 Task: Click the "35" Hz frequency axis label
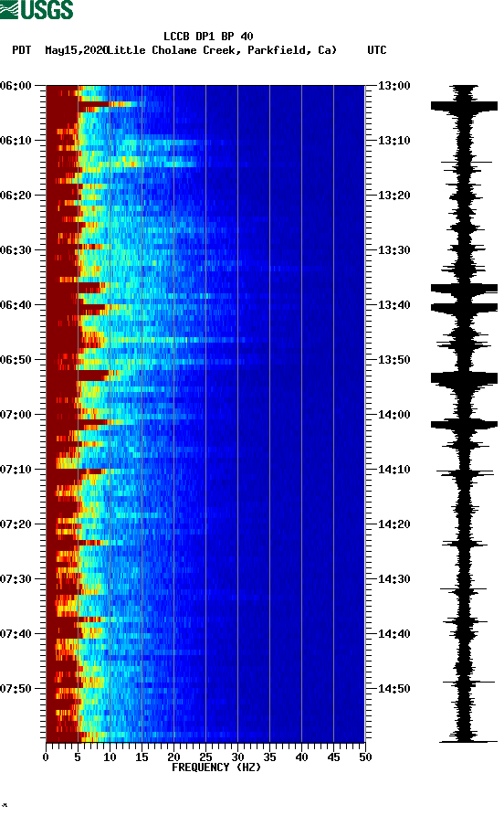tap(269, 757)
